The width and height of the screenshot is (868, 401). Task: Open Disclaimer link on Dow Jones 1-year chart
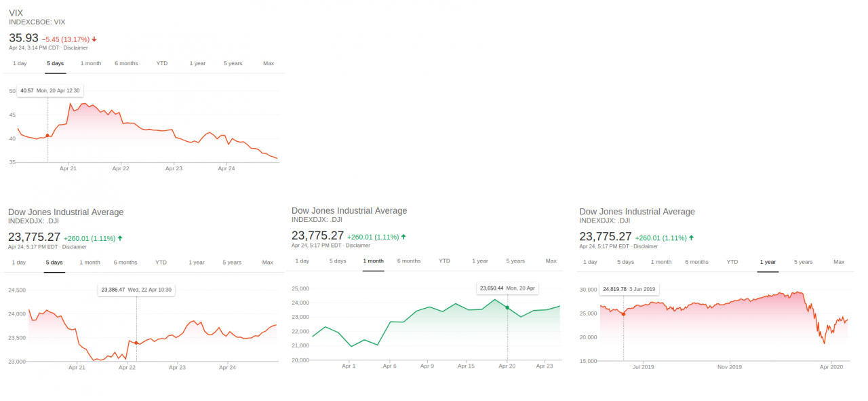(646, 246)
